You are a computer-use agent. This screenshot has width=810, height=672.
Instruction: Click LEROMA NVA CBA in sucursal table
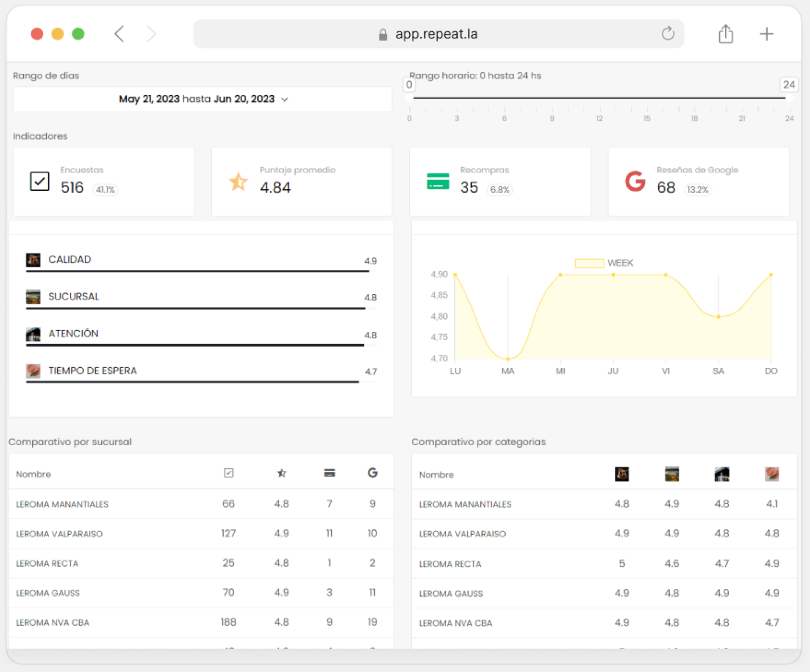pyautogui.click(x=53, y=623)
